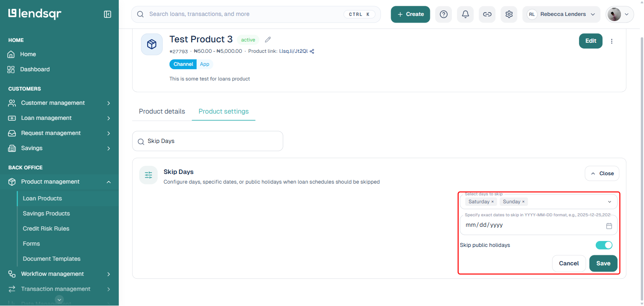
Task: Expand Workflow management menu
Action: pos(60,274)
